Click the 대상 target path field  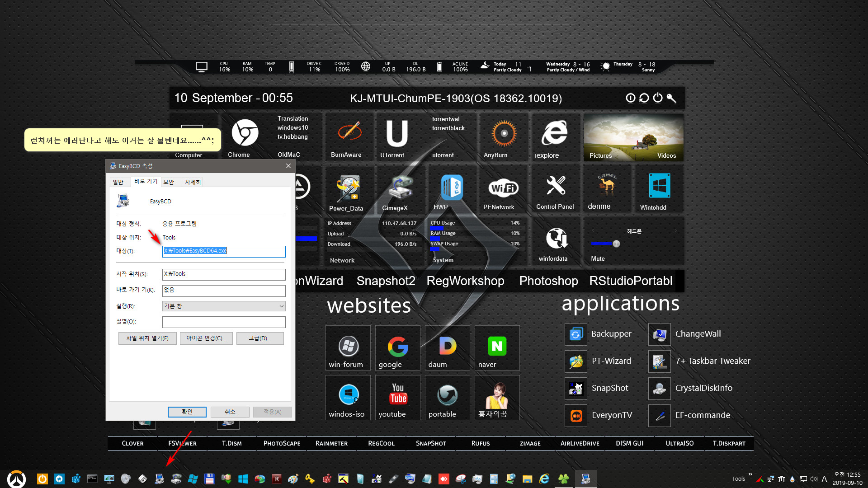pyautogui.click(x=224, y=251)
